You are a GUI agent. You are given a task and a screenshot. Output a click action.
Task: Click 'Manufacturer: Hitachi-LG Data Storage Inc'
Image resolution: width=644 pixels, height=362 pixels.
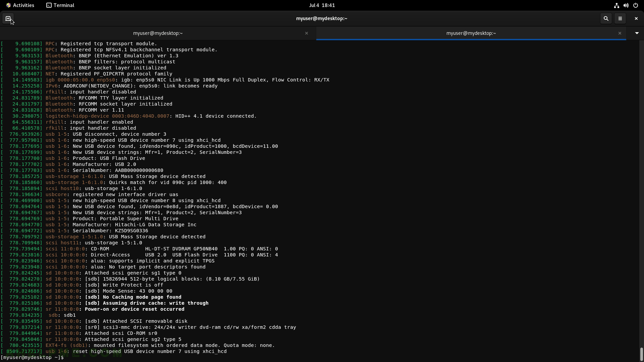point(135,225)
